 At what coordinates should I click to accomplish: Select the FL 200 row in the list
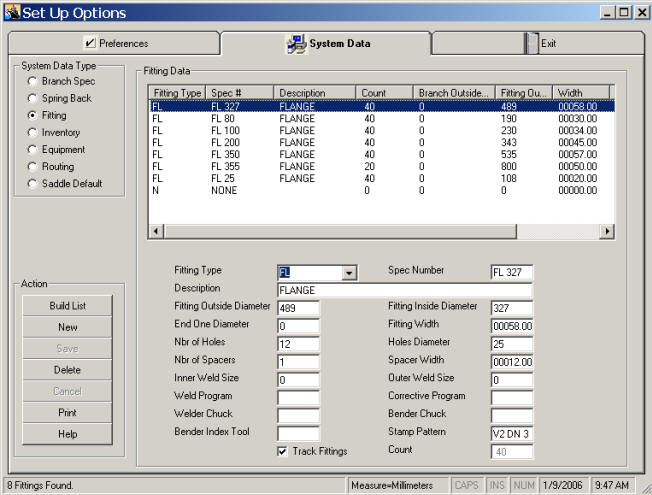[x=382, y=143]
